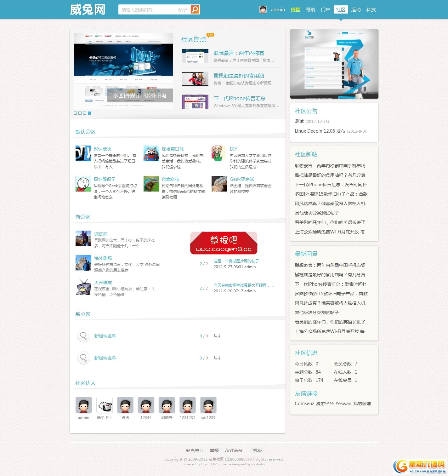Open the 职业毁段子 cartoon face icon
Viewport: 448px width, 476px height.
point(83,184)
